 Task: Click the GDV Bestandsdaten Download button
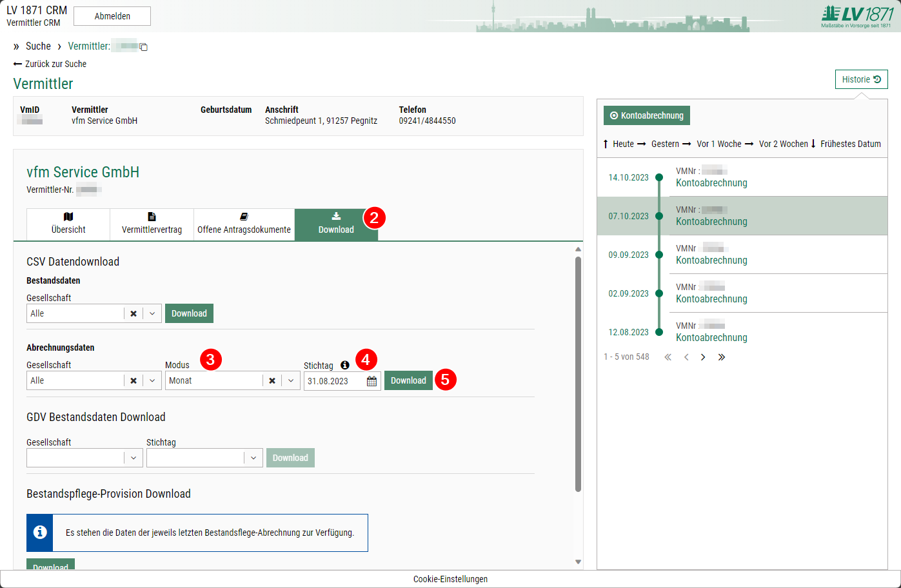tap(290, 458)
